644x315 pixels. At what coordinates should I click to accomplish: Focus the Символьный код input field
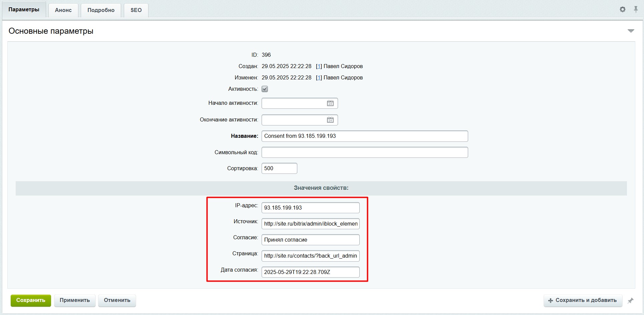pyautogui.click(x=364, y=152)
